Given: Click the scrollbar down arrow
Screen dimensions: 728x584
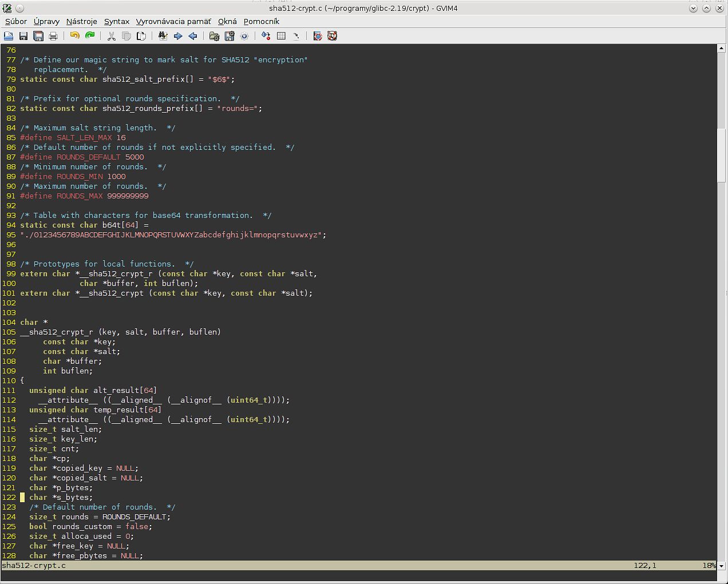Looking at the screenshot, I should pyautogui.click(x=721, y=565).
